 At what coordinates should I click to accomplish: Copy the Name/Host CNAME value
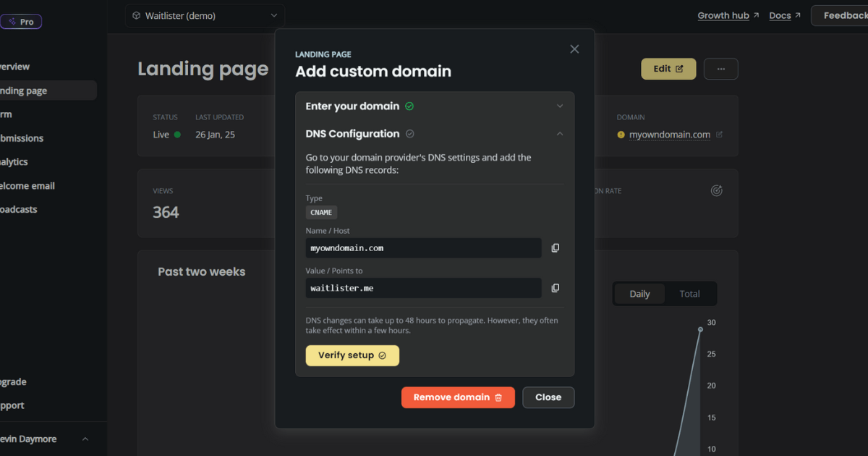pos(555,248)
